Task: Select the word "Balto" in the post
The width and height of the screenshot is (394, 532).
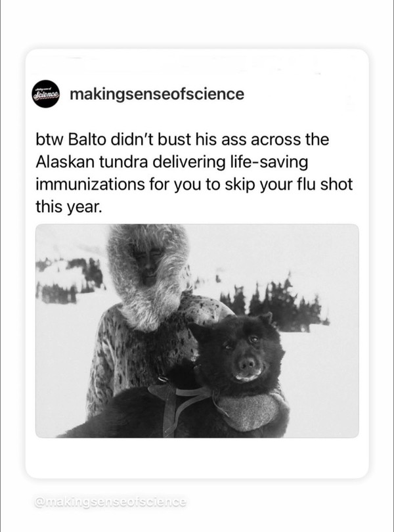Action: coord(87,139)
